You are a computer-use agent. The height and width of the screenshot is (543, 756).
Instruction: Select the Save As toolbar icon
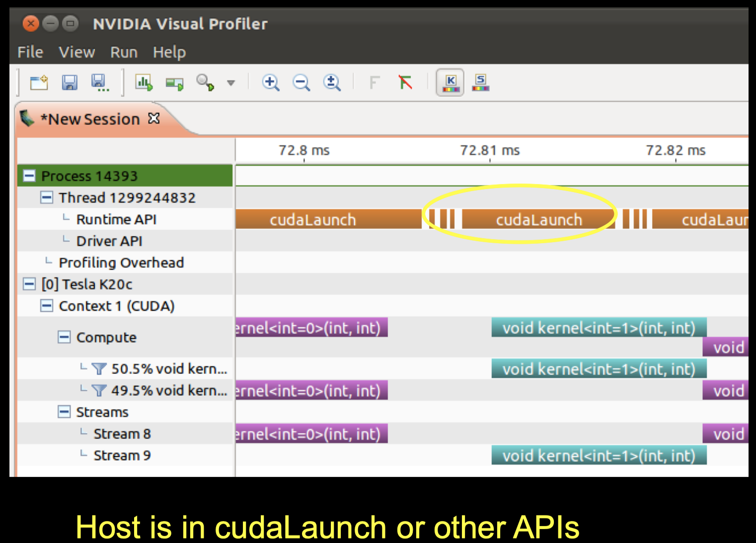(x=99, y=82)
